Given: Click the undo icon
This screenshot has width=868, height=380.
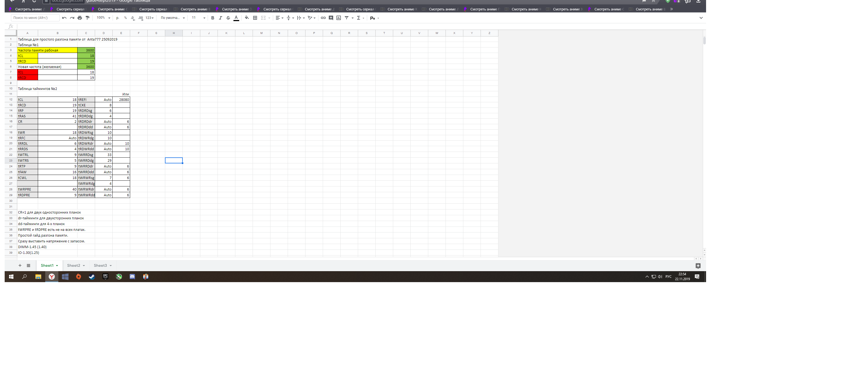Looking at the screenshot, I should point(64,18).
